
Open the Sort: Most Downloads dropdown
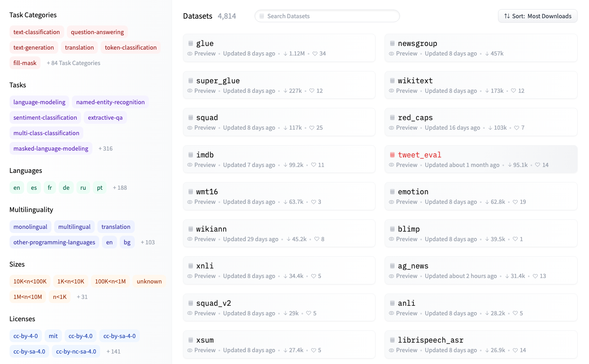pyautogui.click(x=538, y=16)
